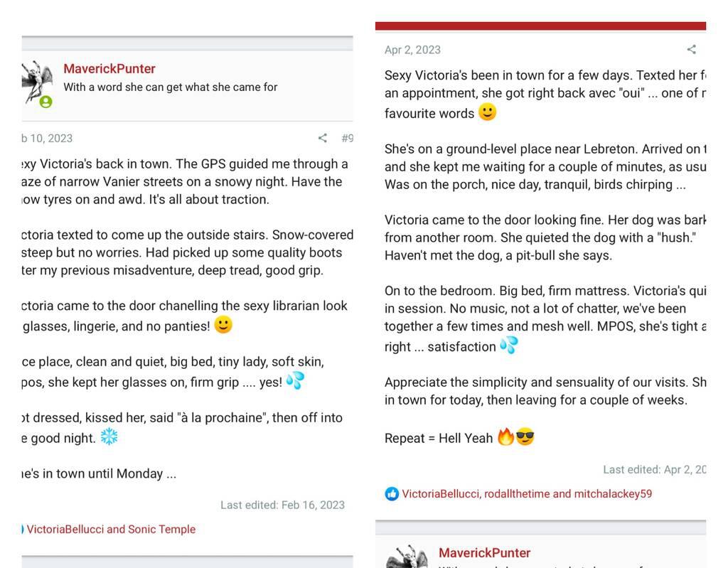View the likes list with rodallthetime and mitchalackey59
Viewport: 728px width, 568px height.
pos(527,494)
